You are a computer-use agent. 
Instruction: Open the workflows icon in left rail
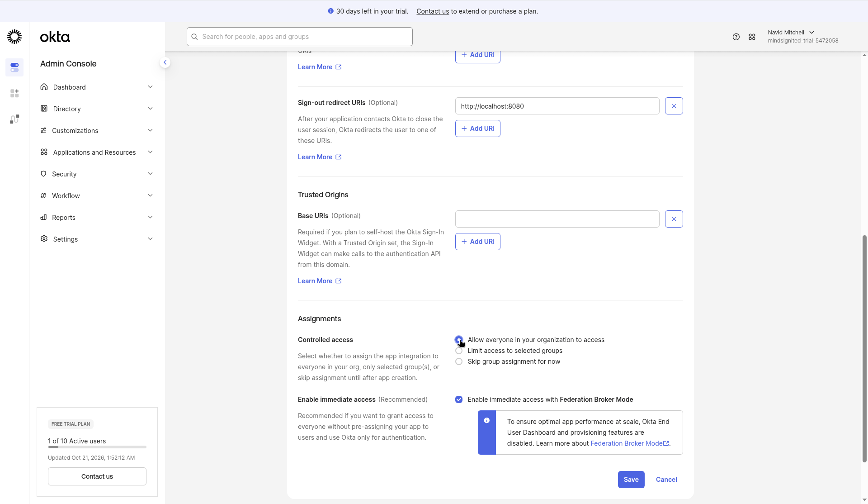coord(14,119)
